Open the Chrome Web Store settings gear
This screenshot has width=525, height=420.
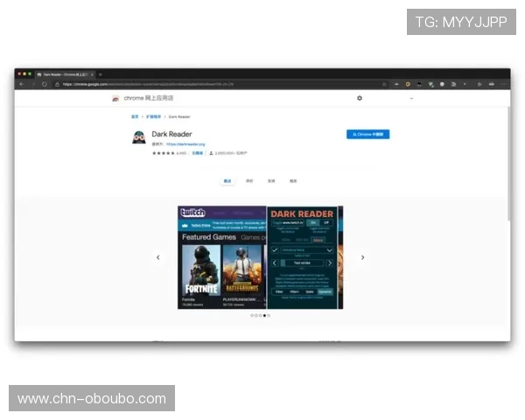[x=360, y=98]
